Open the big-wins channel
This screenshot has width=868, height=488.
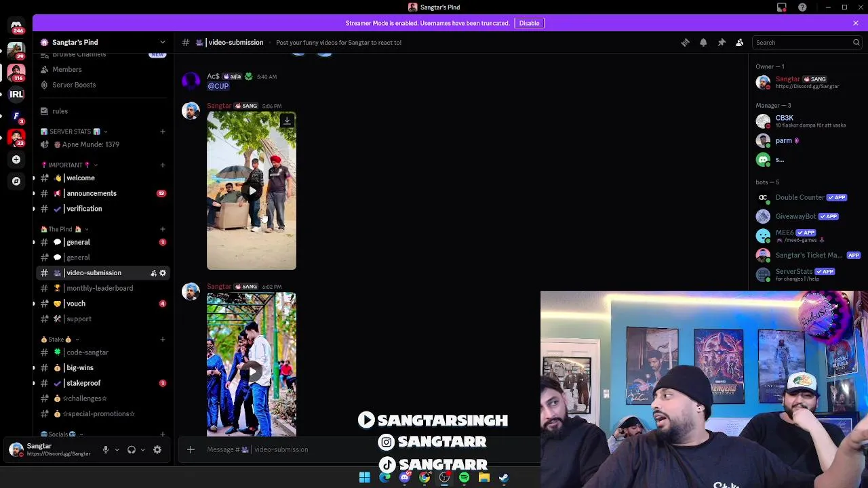pyautogui.click(x=102, y=367)
